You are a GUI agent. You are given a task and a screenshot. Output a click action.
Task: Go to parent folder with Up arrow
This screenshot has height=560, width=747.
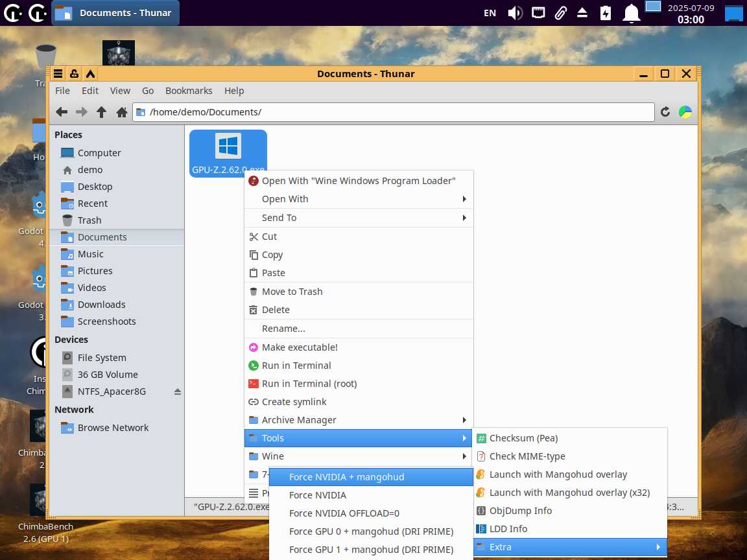(x=101, y=112)
